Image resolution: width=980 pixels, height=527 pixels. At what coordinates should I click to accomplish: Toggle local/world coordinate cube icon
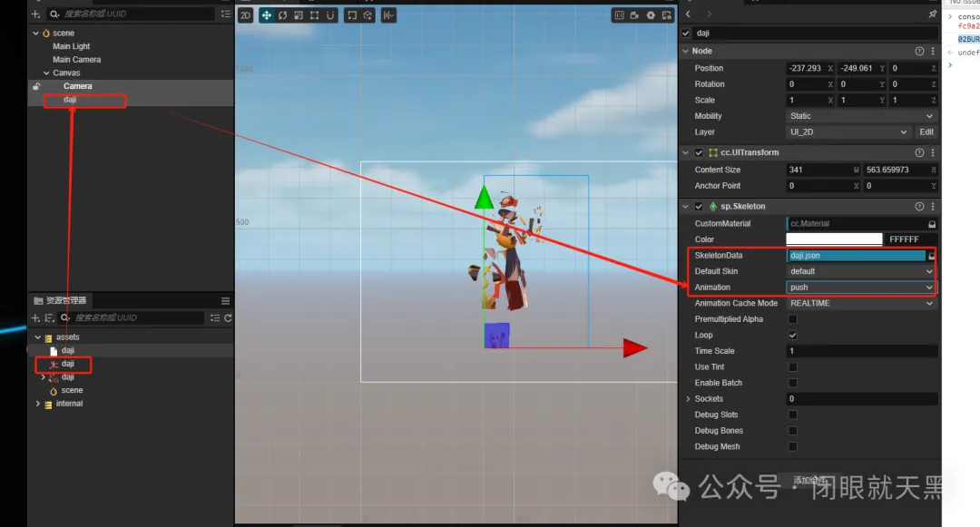tap(368, 15)
